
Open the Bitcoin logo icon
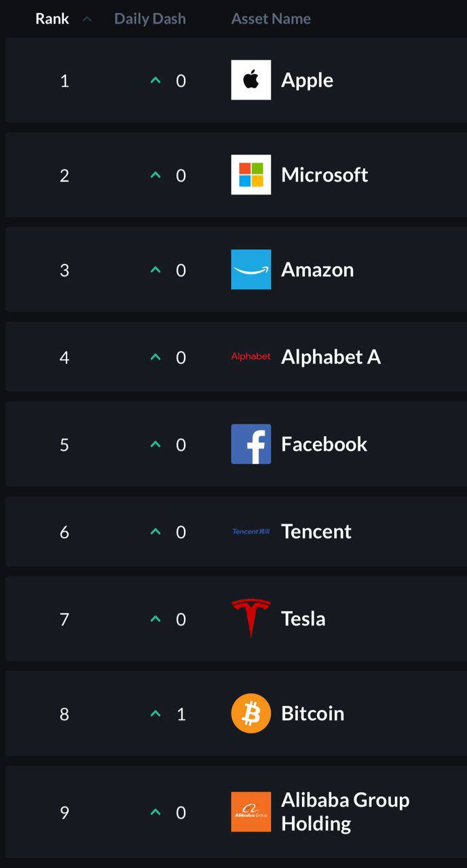click(251, 713)
